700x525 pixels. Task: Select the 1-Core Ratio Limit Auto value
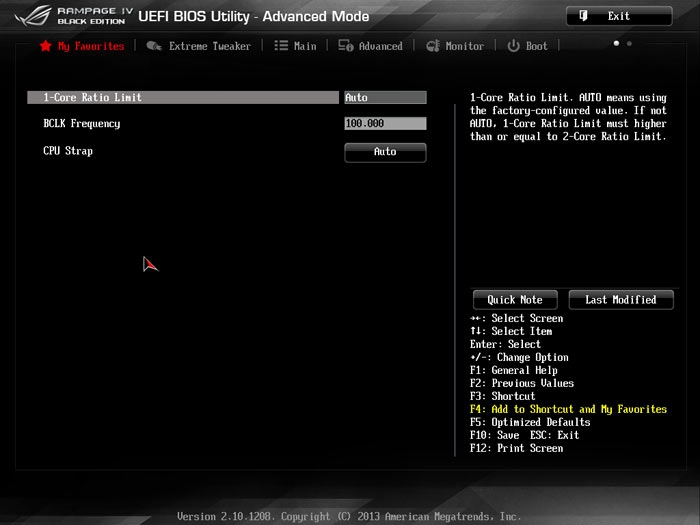385,98
